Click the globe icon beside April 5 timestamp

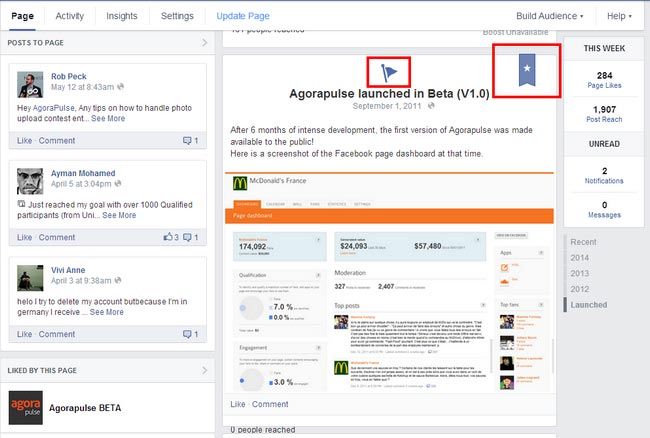[x=118, y=183]
